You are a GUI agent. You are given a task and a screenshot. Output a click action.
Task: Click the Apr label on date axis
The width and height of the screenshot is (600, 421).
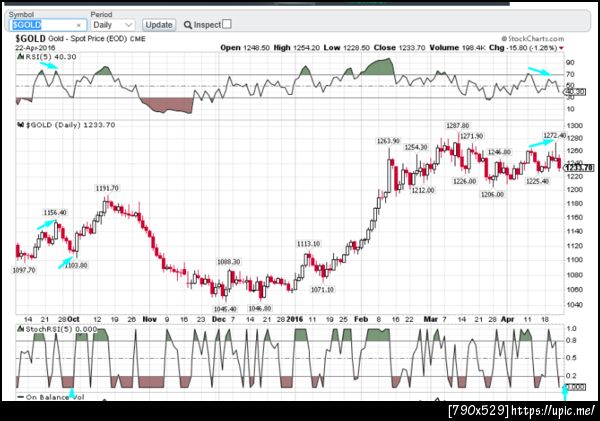[507, 319]
